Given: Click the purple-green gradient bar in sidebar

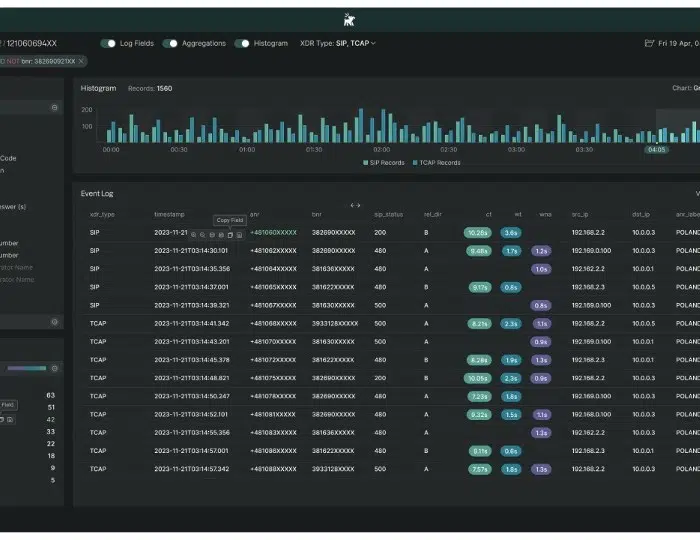Looking at the screenshot, I should pos(27,368).
